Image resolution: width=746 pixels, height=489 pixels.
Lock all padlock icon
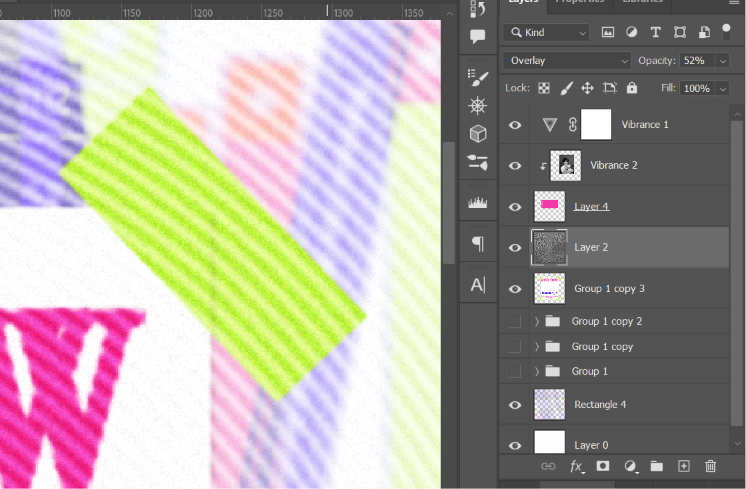tap(632, 88)
